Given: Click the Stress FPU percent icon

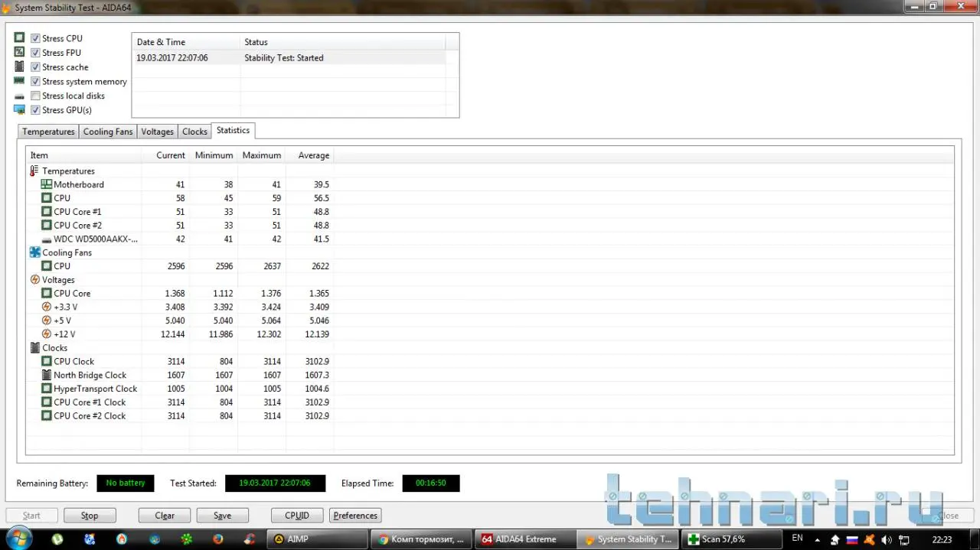Looking at the screenshot, I should tap(19, 52).
